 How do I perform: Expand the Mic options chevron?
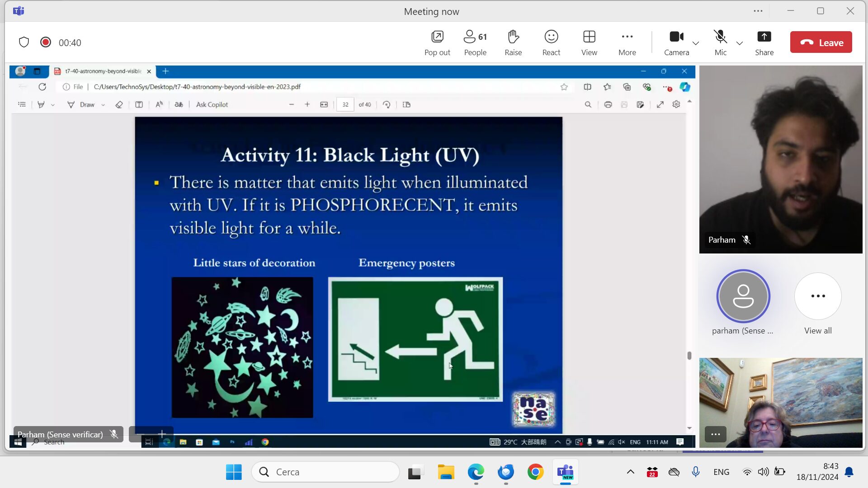coord(740,43)
